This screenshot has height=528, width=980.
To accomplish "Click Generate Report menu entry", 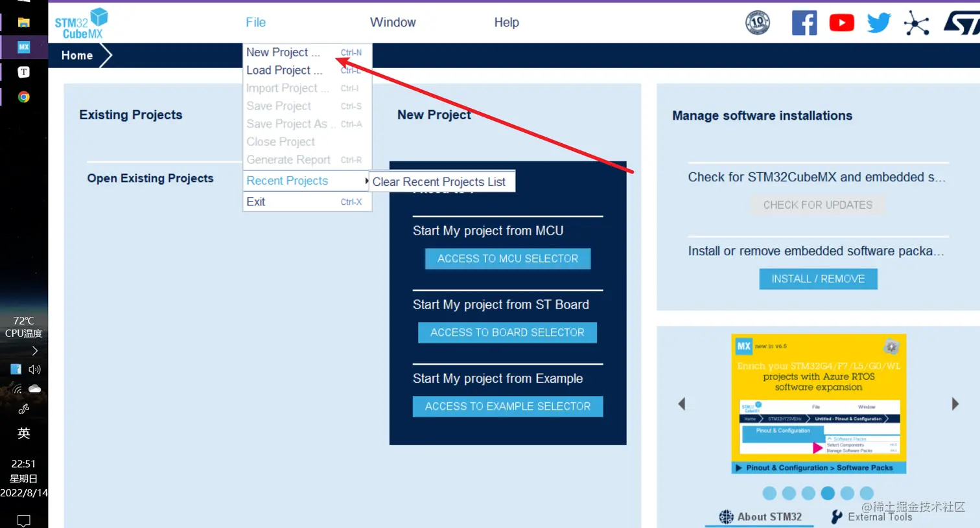I will (x=307, y=159).
